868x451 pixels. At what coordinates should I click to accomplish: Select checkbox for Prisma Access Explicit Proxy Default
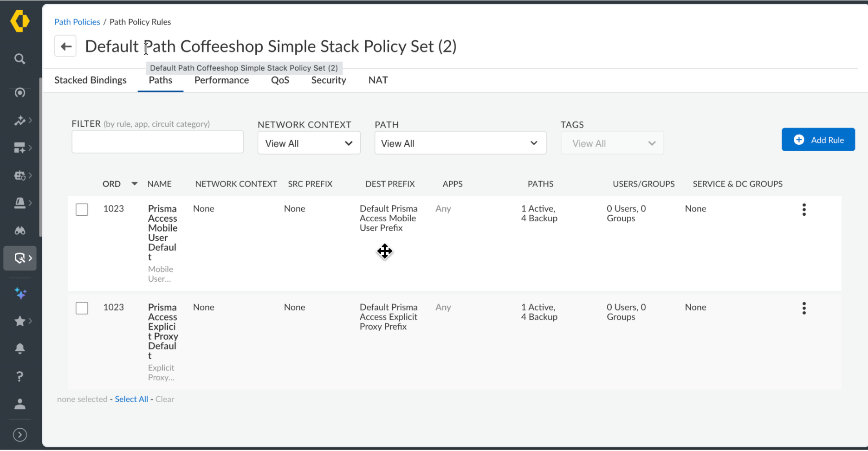tap(82, 309)
